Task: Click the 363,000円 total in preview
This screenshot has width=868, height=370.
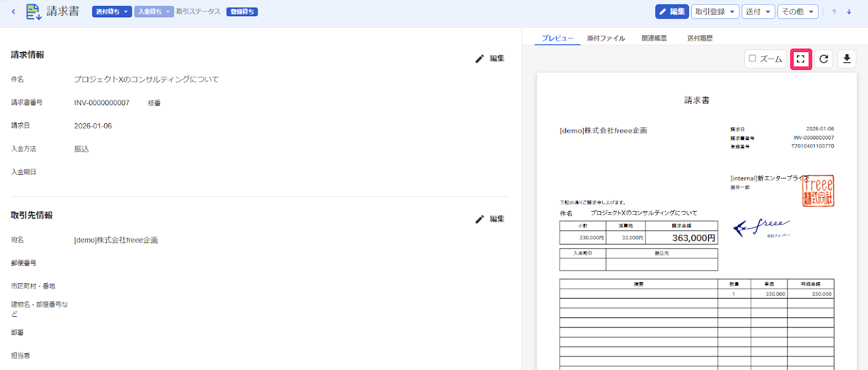Action: pos(693,238)
